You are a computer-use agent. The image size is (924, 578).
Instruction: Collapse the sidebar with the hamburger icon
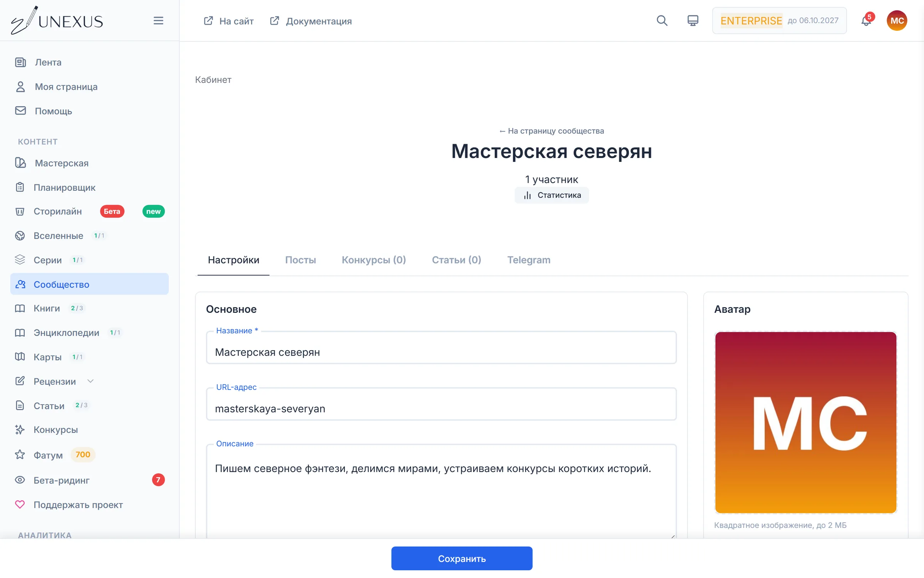(x=158, y=20)
